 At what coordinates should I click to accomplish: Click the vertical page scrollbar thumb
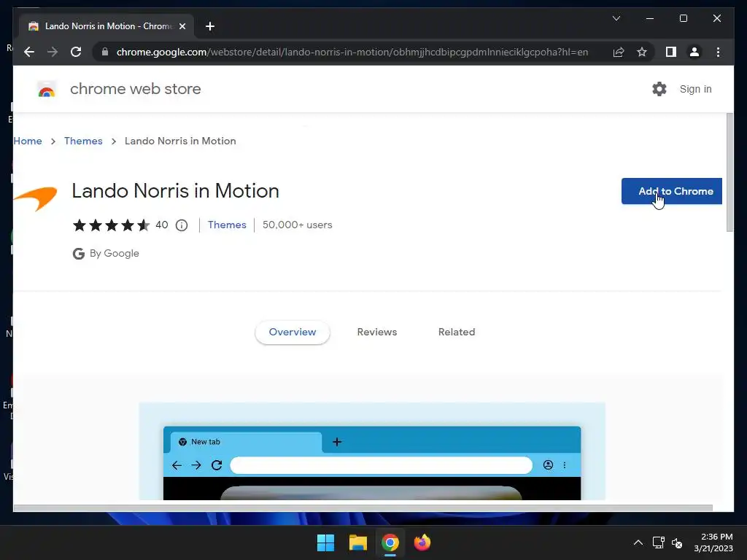[x=729, y=173]
